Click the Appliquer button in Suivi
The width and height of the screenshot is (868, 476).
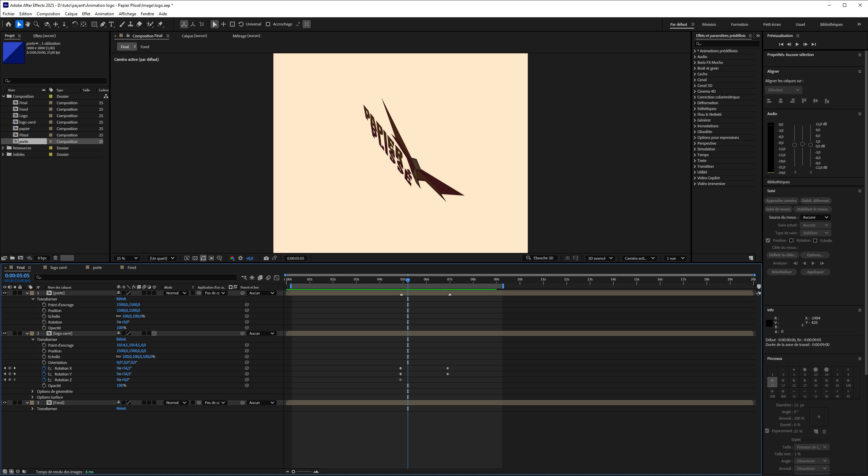(815, 272)
